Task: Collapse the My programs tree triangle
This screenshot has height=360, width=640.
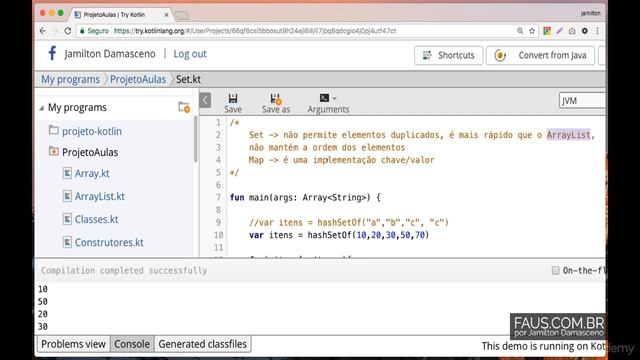Action: (42, 108)
